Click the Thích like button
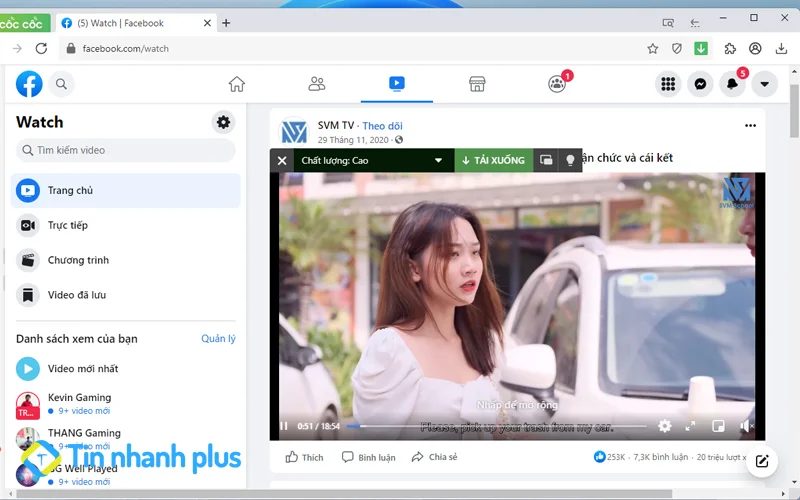This screenshot has width=800, height=500. click(x=305, y=457)
